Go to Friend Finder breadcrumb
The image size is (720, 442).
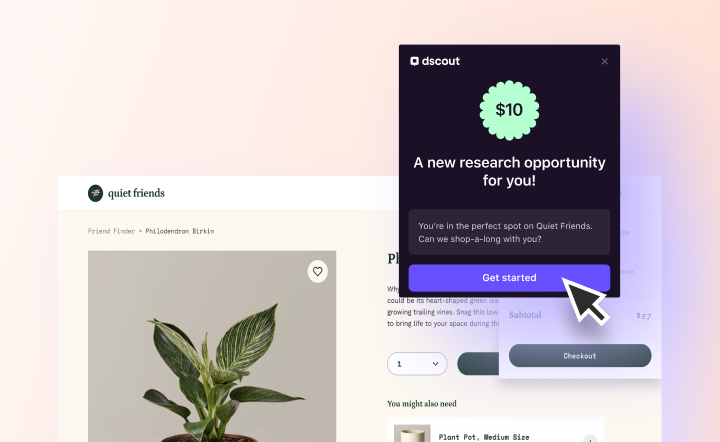click(x=111, y=231)
